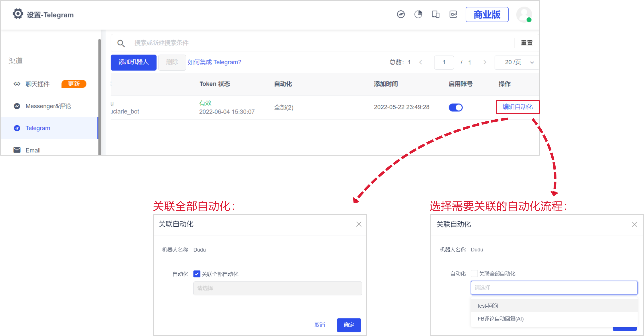Screen dimensions: 644x336
Task: Close the right 关联自动化 dialog
Action: click(634, 224)
